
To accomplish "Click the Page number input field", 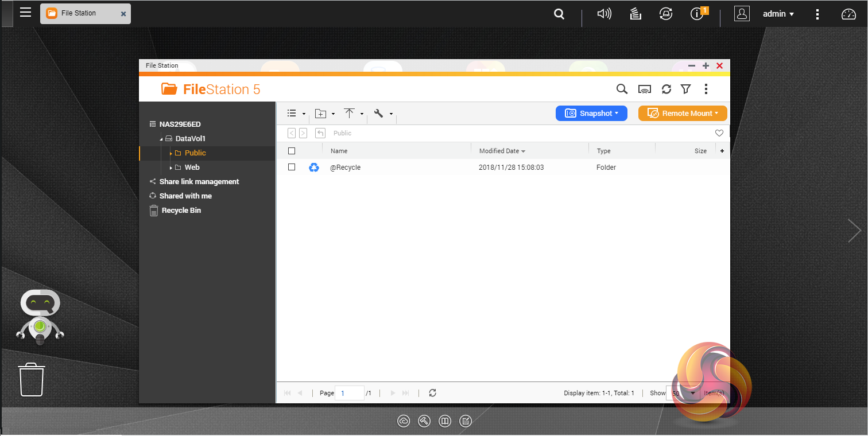I will [x=349, y=393].
